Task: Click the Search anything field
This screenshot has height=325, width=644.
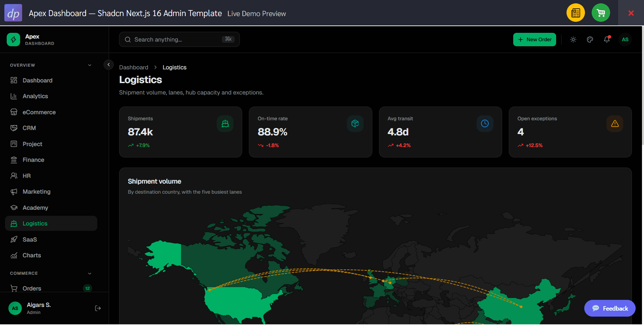Action: [x=179, y=40]
